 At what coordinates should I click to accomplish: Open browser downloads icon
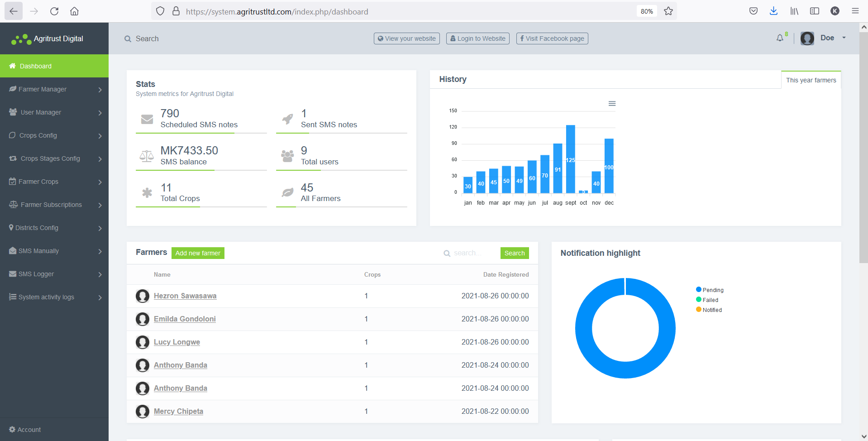coord(773,11)
